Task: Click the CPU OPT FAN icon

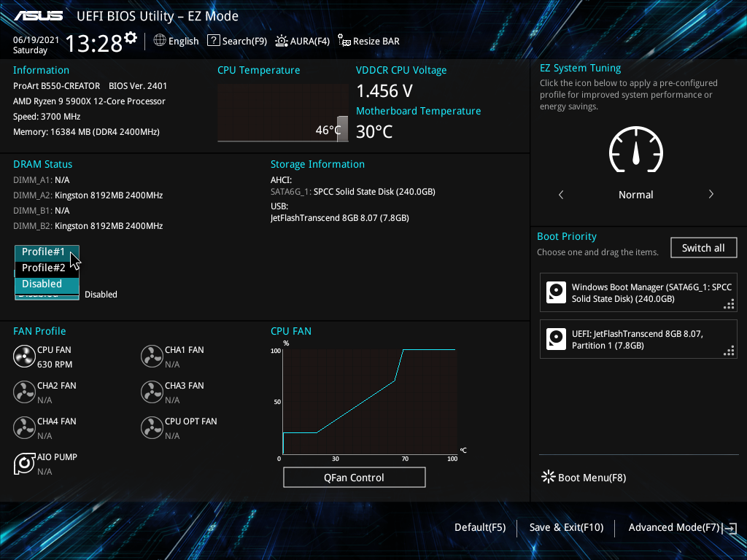Action: (x=152, y=427)
